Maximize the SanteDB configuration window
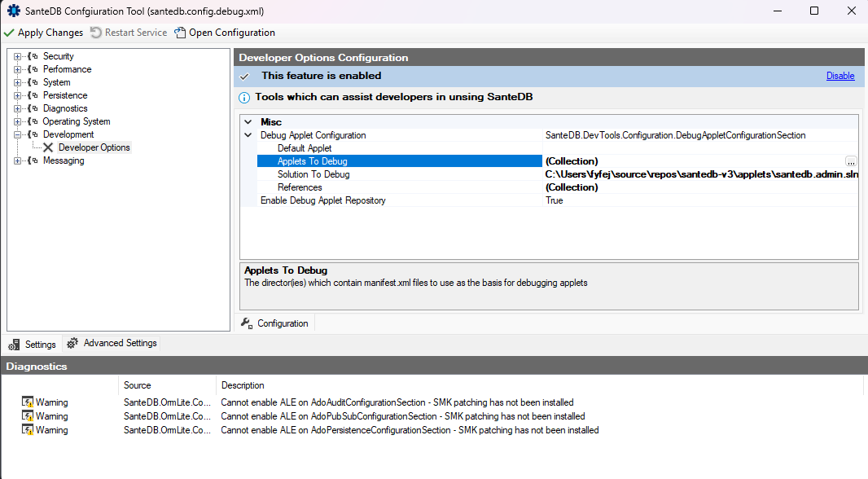Viewport: 868px width, 479px height. click(x=814, y=11)
